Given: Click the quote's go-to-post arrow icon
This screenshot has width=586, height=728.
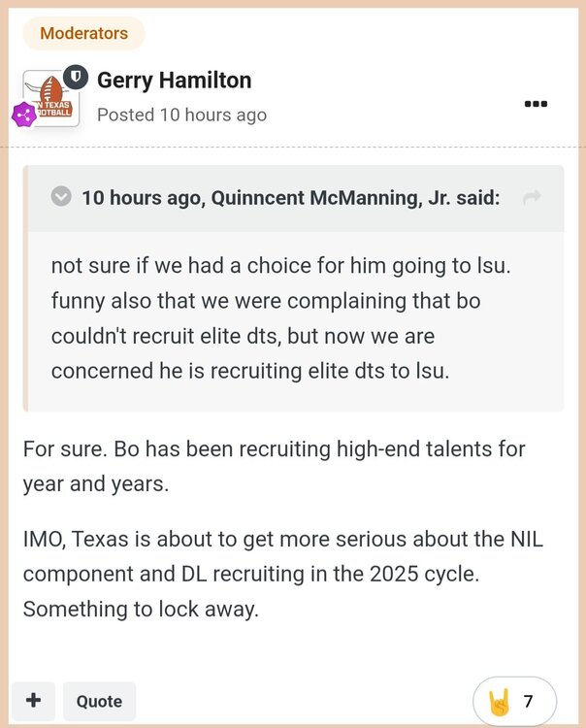Looking at the screenshot, I should tap(532, 198).
